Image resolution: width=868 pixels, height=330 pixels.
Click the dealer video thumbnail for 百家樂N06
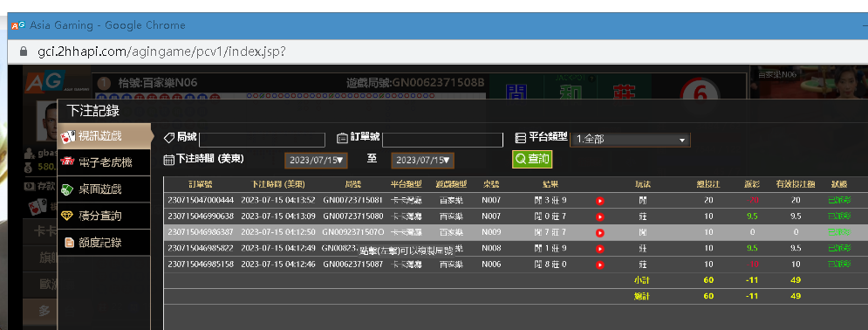pos(809,83)
